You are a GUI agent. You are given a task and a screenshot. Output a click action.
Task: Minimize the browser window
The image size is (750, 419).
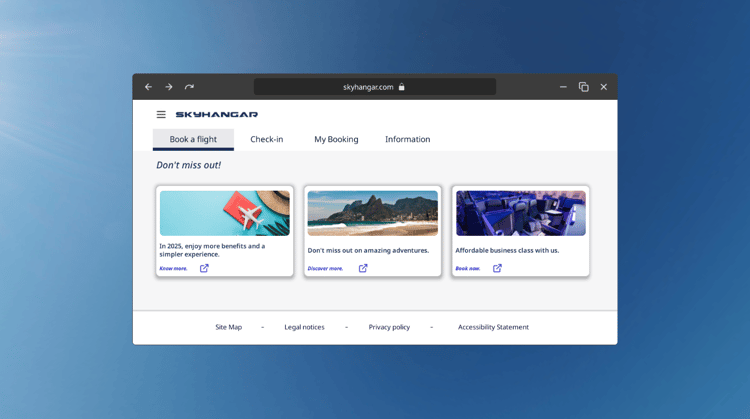pyautogui.click(x=563, y=87)
